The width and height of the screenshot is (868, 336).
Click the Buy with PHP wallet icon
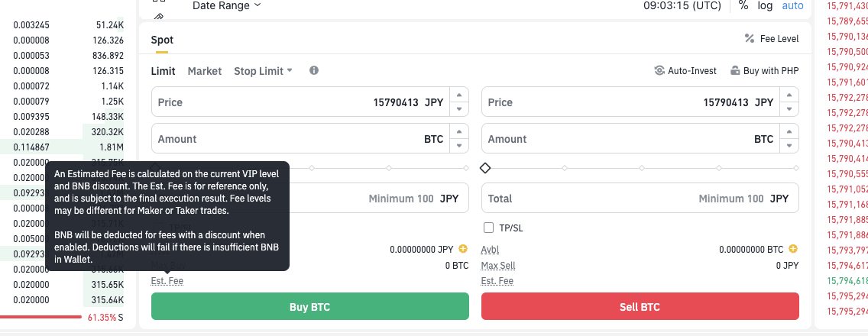pos(735,70)
